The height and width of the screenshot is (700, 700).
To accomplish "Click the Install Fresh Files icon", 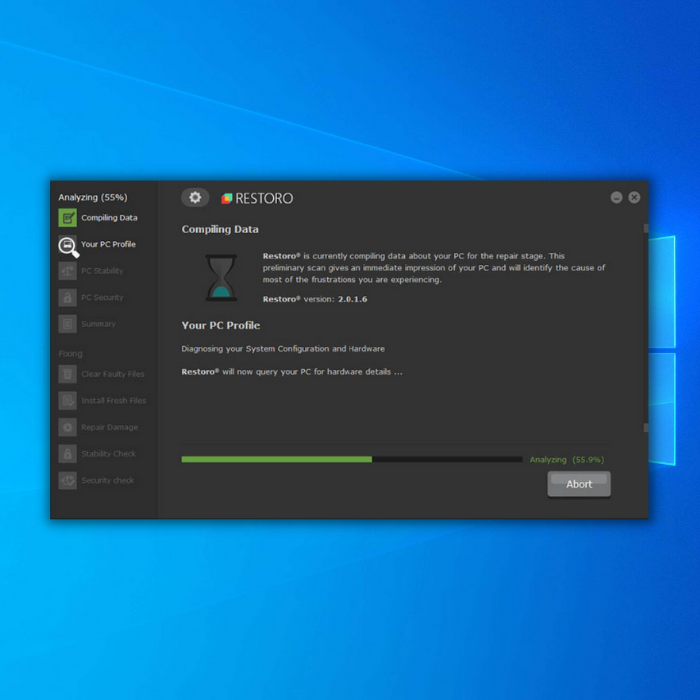I will [67, 400].
